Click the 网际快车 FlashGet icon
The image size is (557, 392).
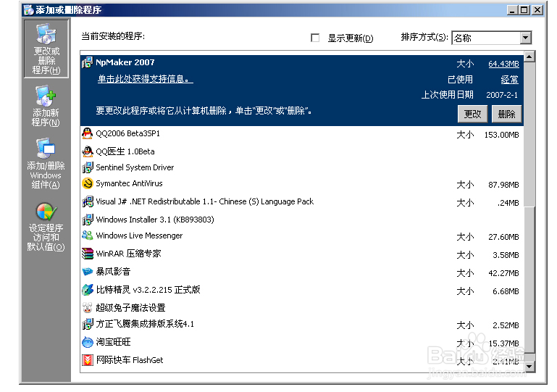point(88,360)
